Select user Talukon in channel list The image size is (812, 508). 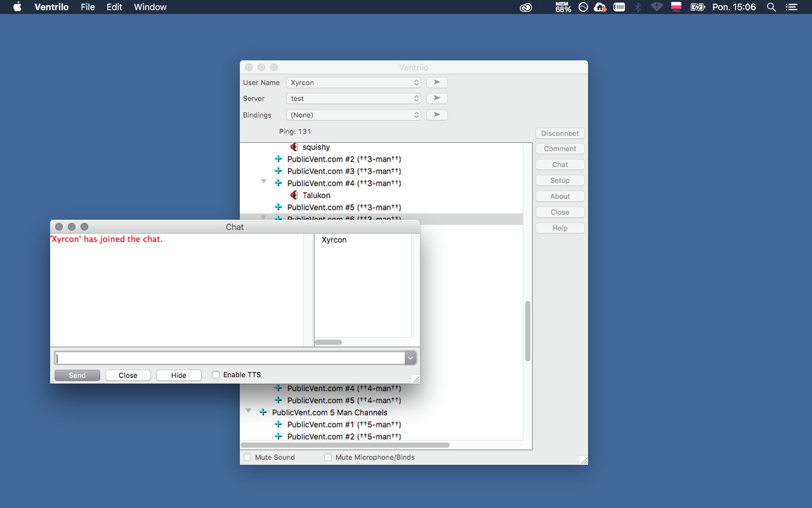316,195
